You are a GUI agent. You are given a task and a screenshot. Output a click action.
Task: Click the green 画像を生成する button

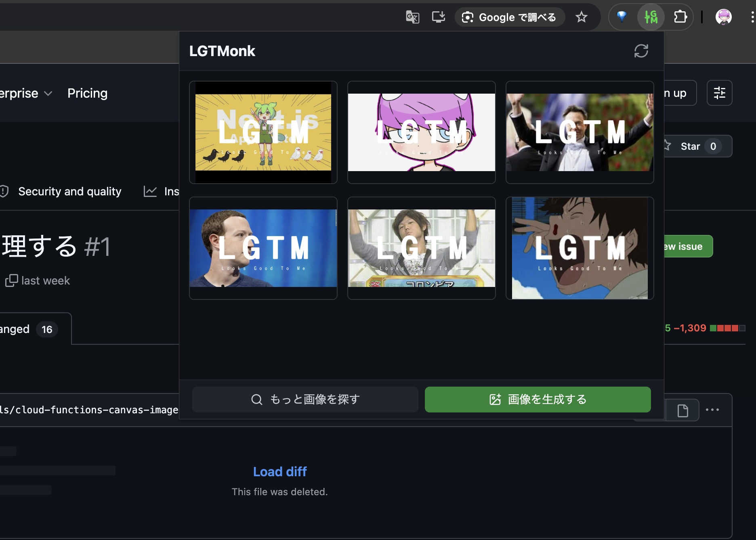pos(538,400)
